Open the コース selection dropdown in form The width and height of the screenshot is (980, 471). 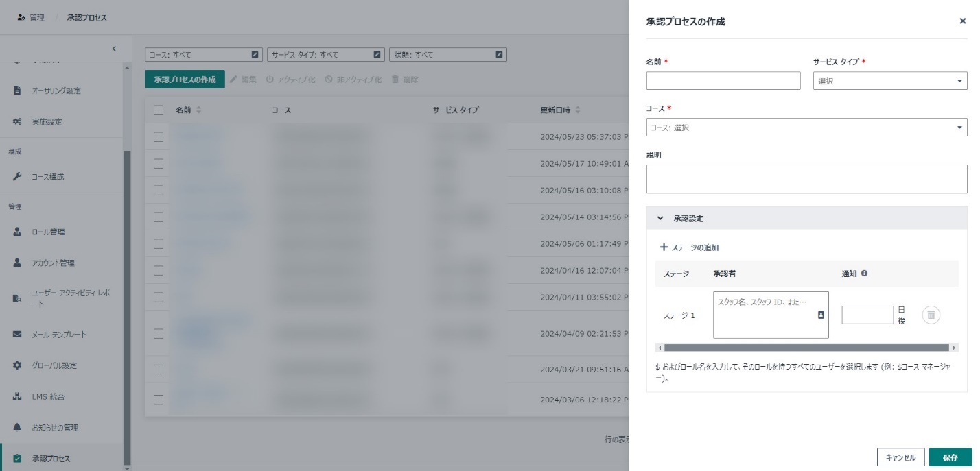pyautogui.click(x=806, y=128)
